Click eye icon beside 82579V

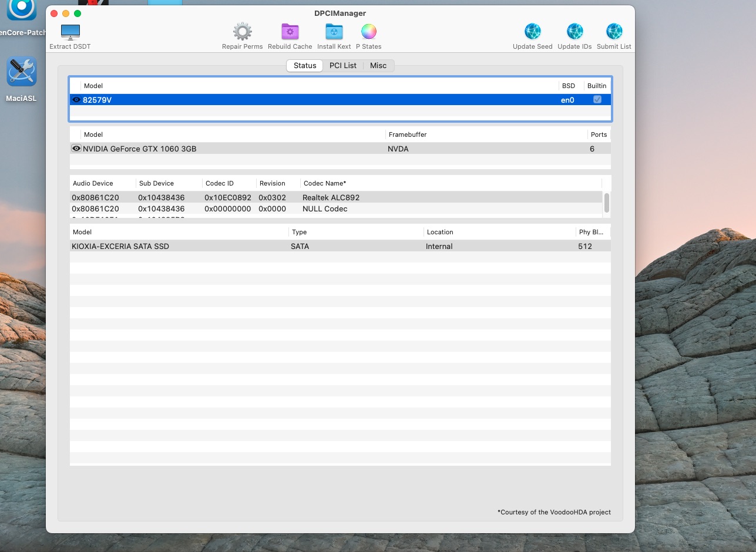pyautogui.click(x=76, y=100)
